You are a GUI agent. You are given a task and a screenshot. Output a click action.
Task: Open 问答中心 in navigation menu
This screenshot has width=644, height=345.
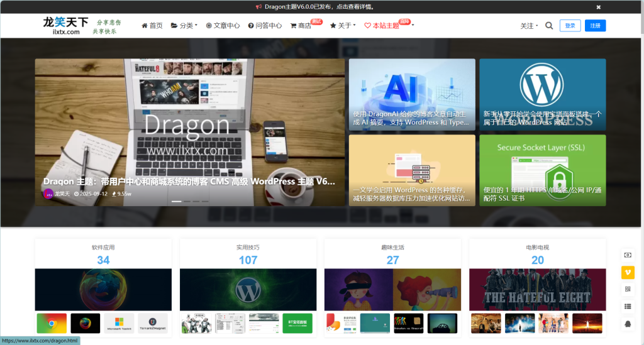point(265,26)
